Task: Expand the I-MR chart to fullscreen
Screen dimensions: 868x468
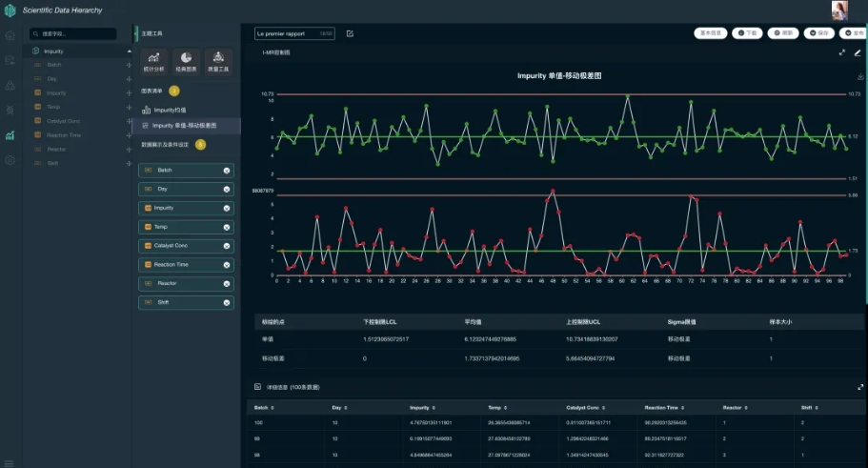Action: point(842,53)
